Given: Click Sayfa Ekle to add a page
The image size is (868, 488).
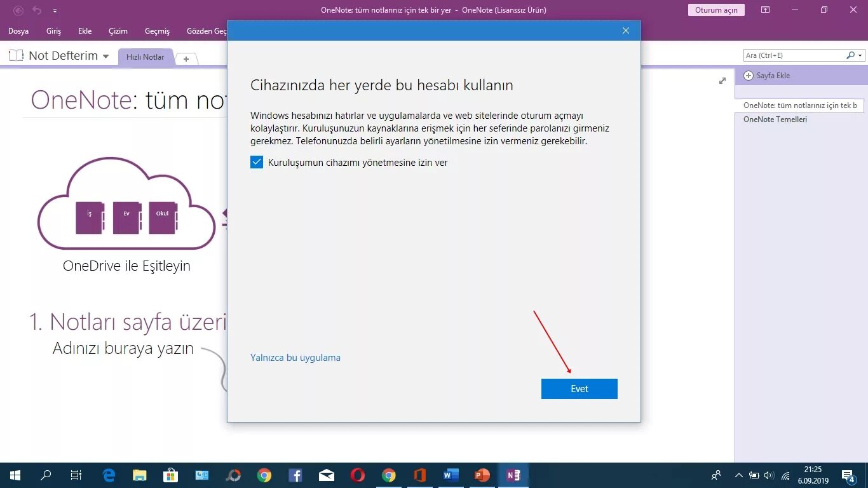Looking at the screenshot, I should tap(767, 76).
